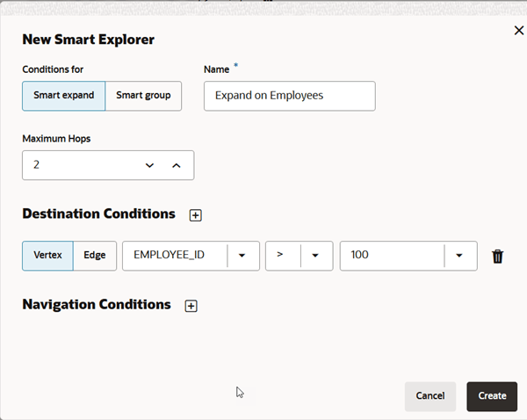The height and width of the screenshot is (420, 527).
Task: Edit the Name text field
Action: pyautogui.click(x=289, y=96)
